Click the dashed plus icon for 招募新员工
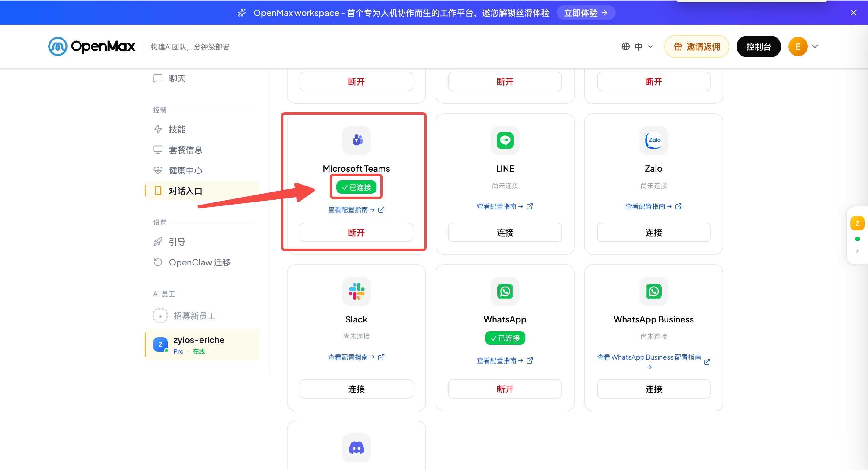Image resolution: width=868 pixels, height=470 pixels. [x=160, y=316]
